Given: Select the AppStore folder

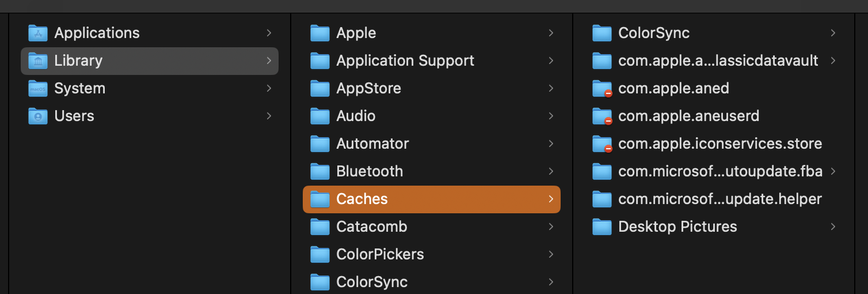Looking at the screenshot, I should 368,88.
